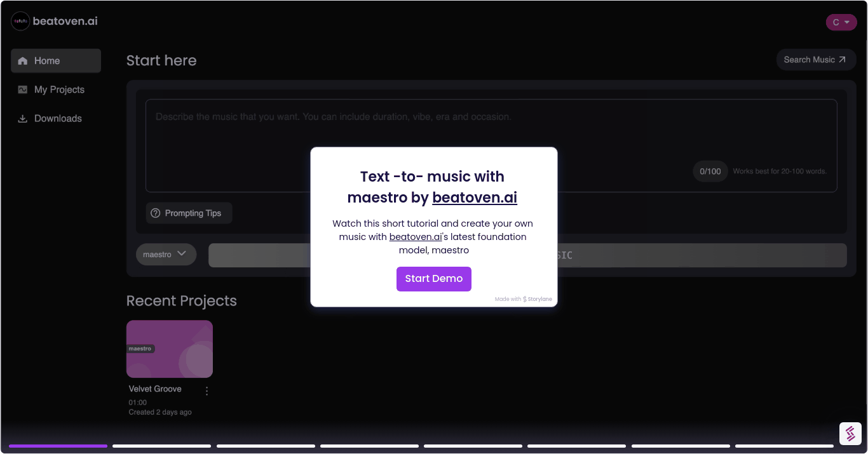Click the Search Music button
Viewport: 868px width, 454px height.
click(x=815, y=60)
